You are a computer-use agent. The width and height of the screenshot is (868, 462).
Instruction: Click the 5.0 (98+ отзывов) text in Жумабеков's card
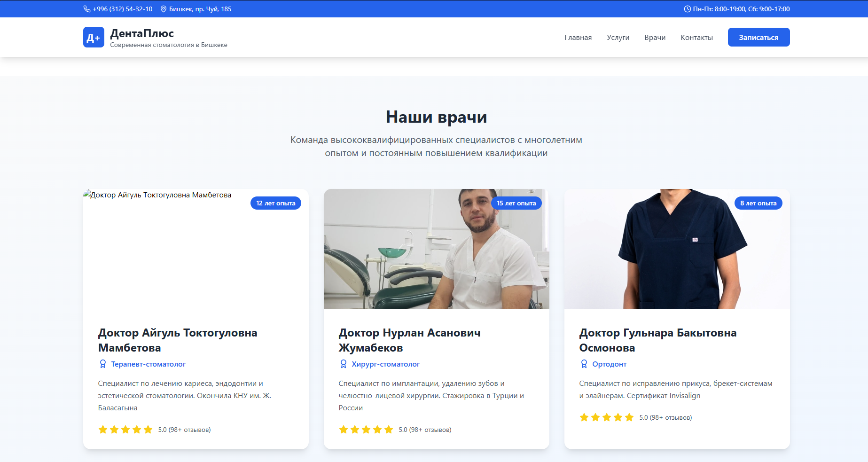(425, 430)
